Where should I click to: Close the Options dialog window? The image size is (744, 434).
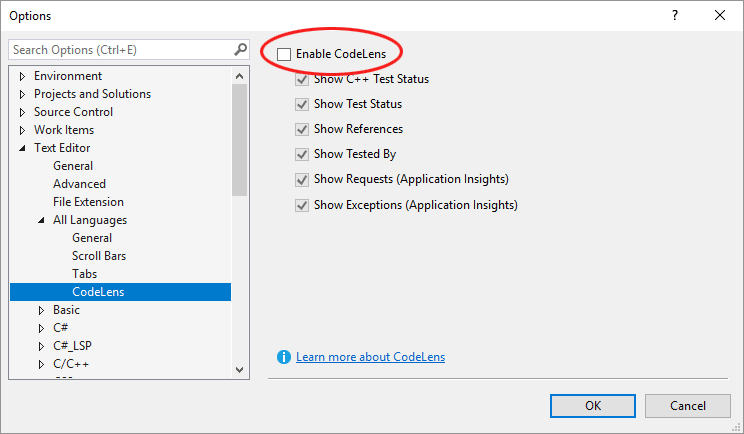[720, 15]
